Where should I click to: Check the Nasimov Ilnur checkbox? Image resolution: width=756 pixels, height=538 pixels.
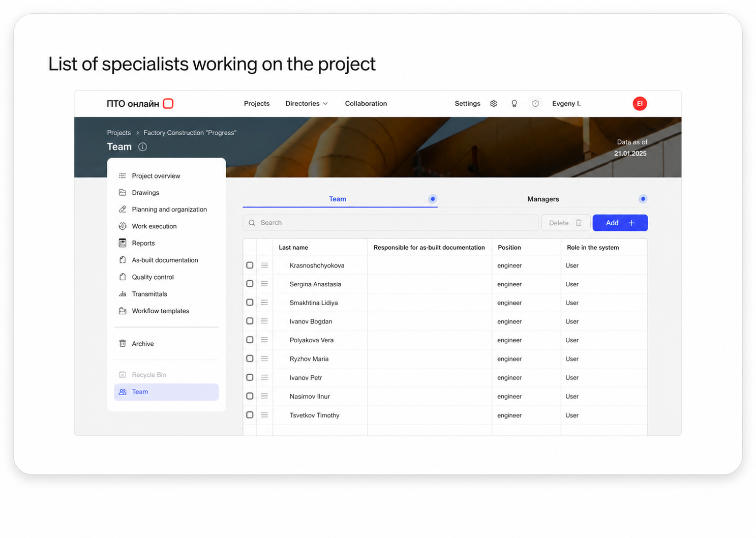250,396
